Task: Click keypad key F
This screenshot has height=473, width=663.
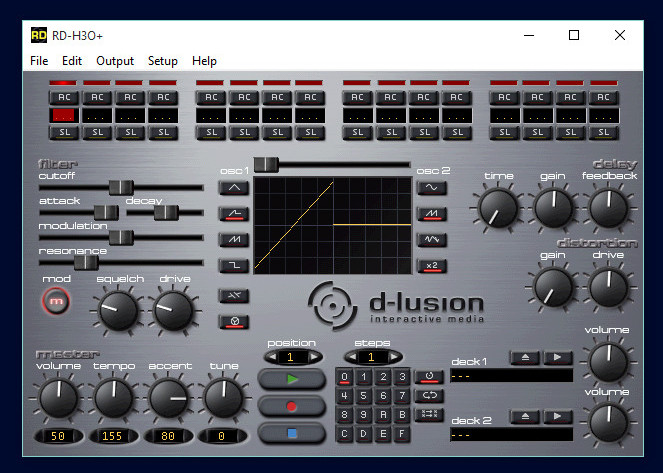Action: pyautogui.click(x=402, y=434)
